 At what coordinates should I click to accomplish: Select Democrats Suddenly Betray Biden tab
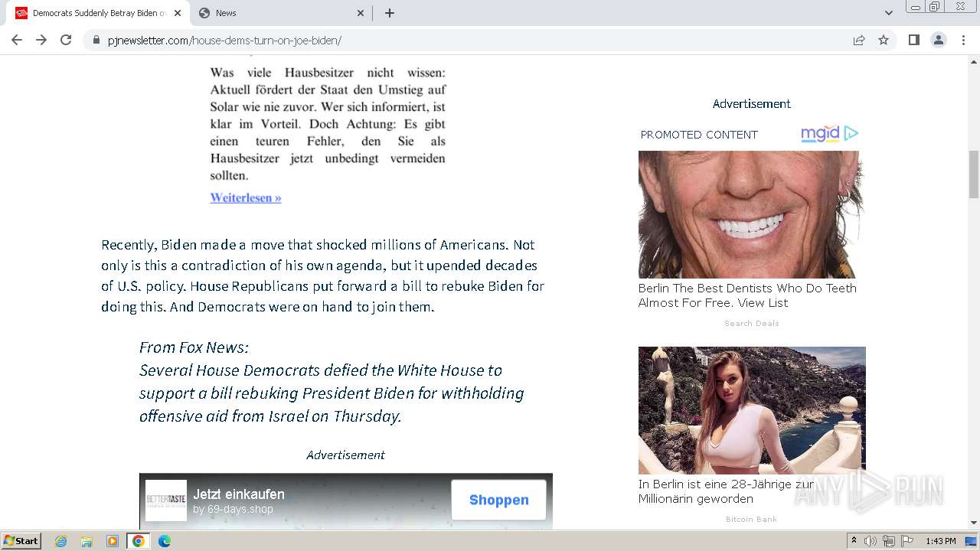98,13
